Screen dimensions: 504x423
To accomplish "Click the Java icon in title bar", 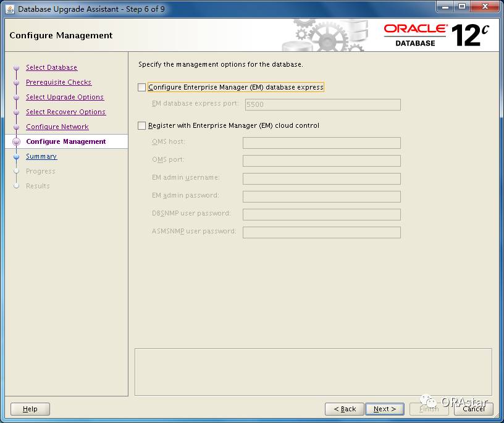I will tap(10, 9).
